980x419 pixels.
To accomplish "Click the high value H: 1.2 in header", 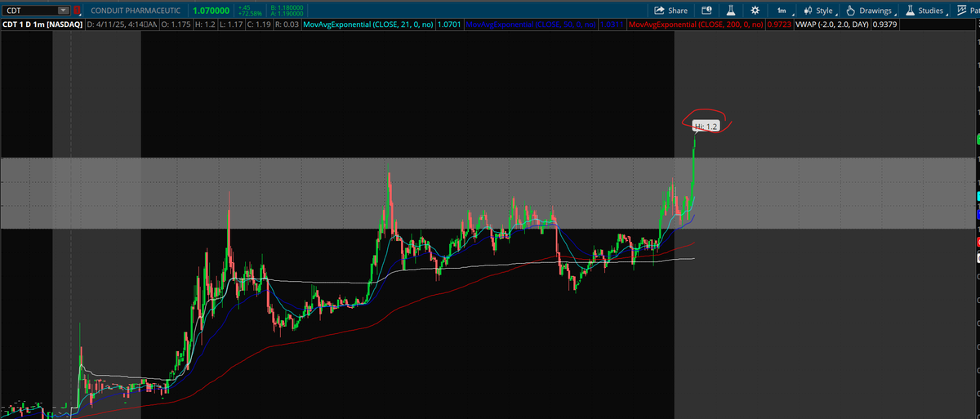I will [203, 25].
